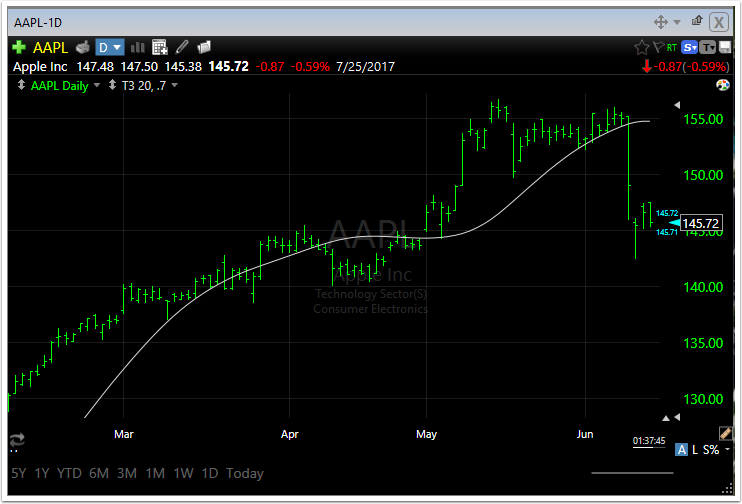Click the up-down arrows beside T3 20, .7
742x504 pixels.
coord(112,85)
